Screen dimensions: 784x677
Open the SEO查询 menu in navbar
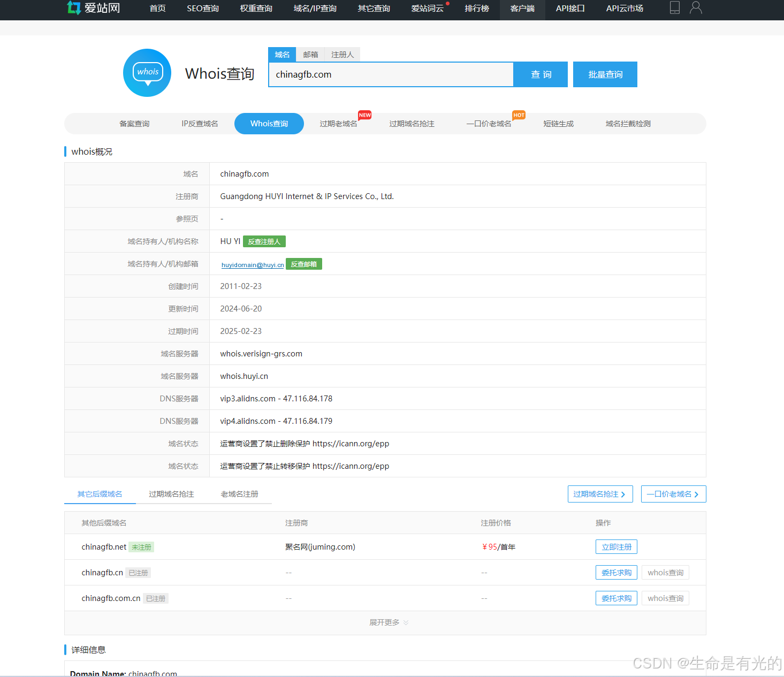(203, 9)
